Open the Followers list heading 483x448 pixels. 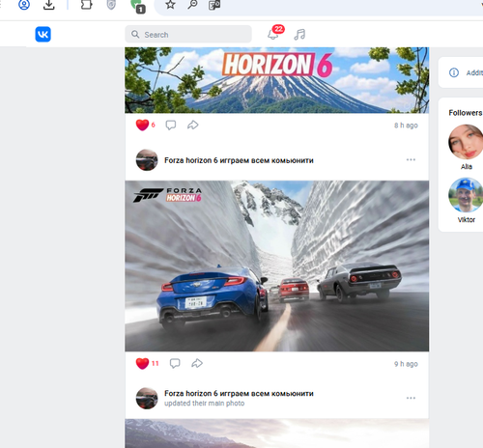[x=465, y=113]
